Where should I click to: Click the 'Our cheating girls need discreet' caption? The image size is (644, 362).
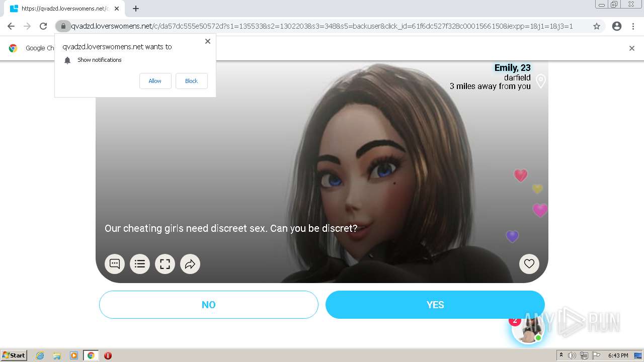pos(231,228)
